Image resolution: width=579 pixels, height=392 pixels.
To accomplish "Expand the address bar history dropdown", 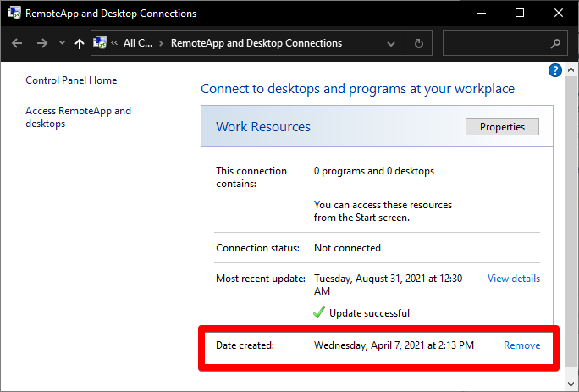I will pos(391,44).
